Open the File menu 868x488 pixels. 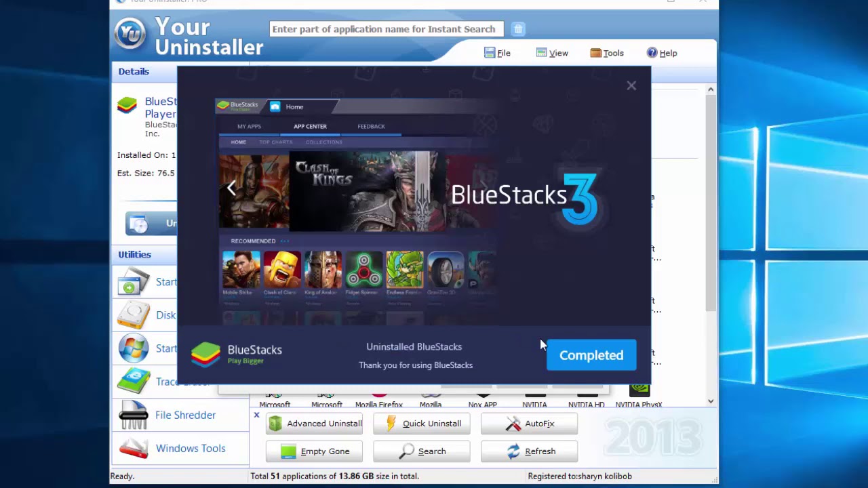tap(497, 53)
